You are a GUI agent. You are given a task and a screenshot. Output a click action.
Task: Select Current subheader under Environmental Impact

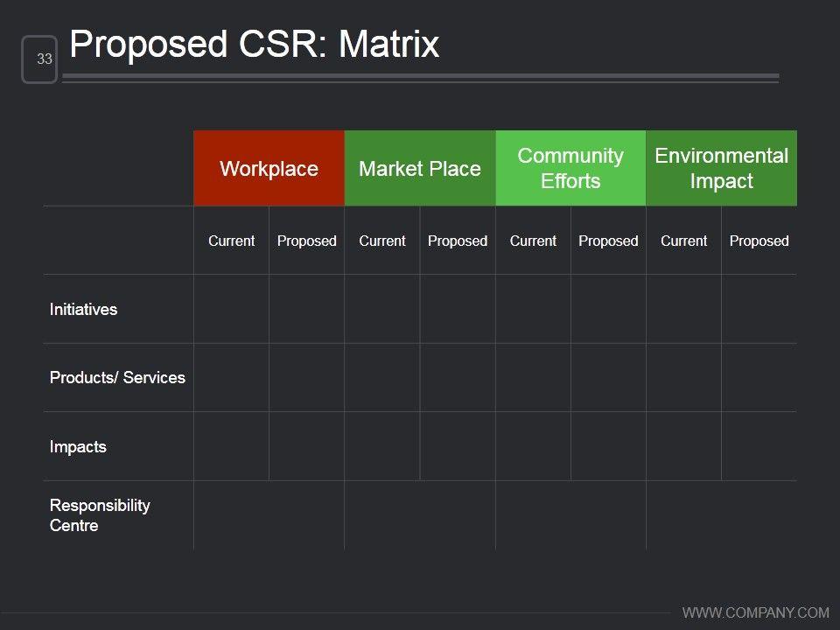tap(683, 241)
